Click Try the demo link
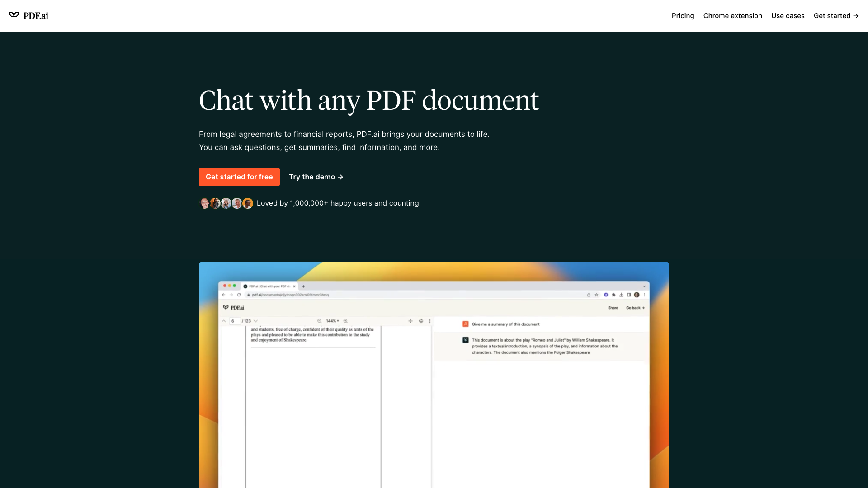The width and height of the screenshot is (868, 488). 316,177
